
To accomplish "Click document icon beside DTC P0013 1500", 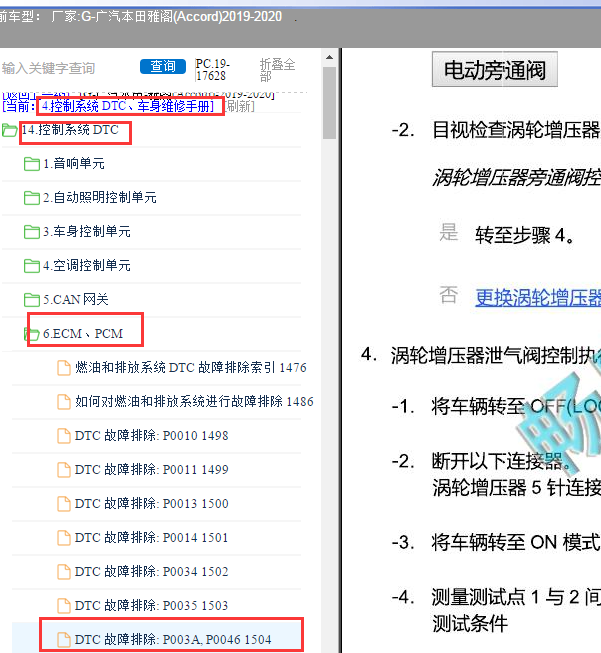I will [x=64, y=504].
